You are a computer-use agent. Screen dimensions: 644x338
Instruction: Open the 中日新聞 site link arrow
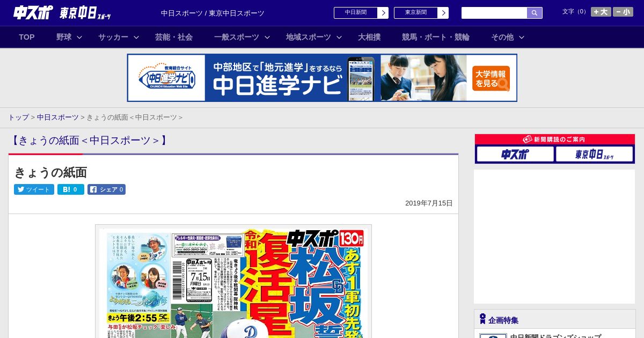[x=383, y=13]
